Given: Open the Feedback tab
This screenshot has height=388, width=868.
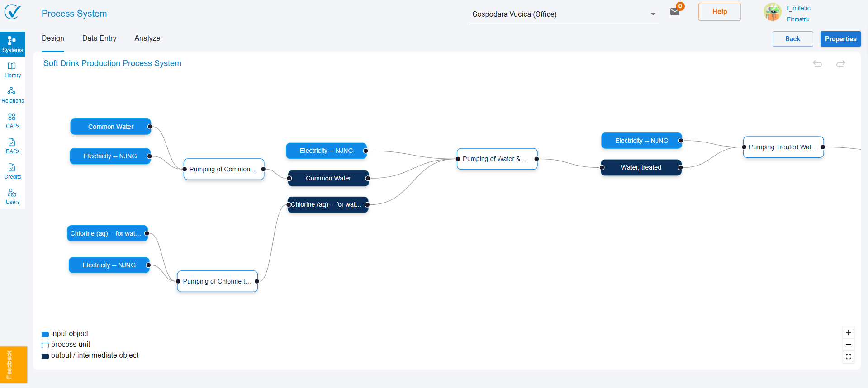Looking at the screenshot, I should [14, 365].
